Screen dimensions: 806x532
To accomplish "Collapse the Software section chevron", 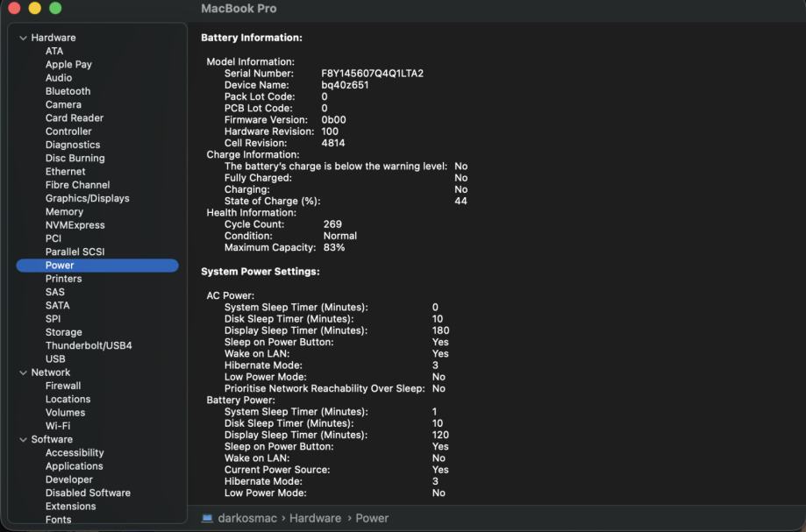I will click(24, 440).
